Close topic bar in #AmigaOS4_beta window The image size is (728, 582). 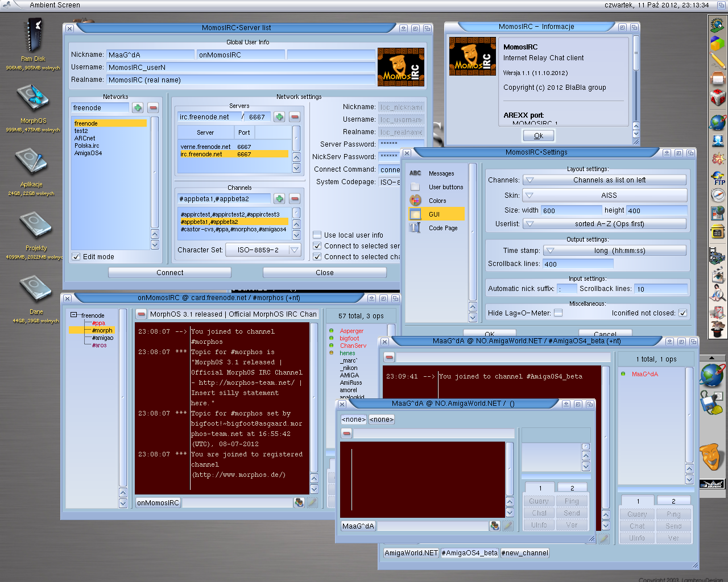389,357
